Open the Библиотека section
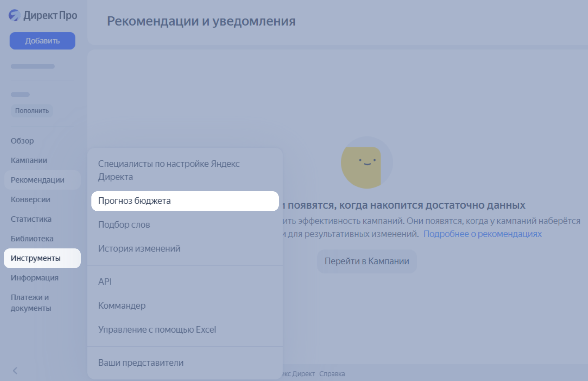Viewport: 588px width, 381px height. coord(32,238)
